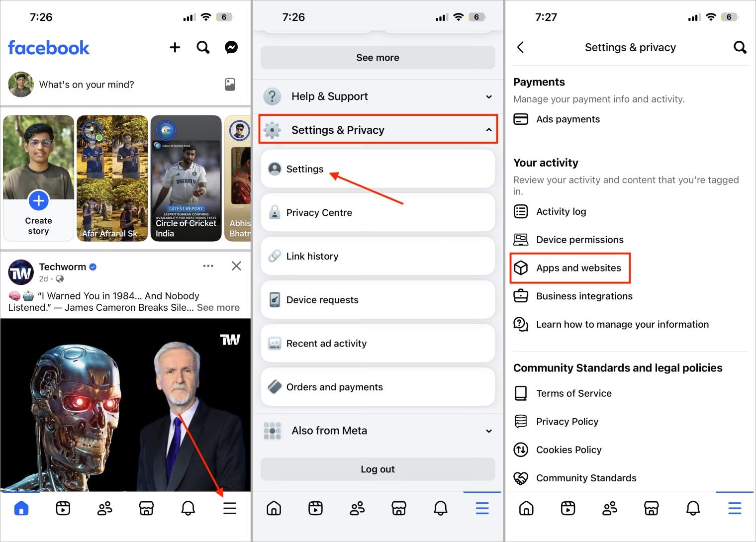Open Terms of Service link
Image resolution: width=756 pixels, height=542 pixels.
(x=573, y=393)
